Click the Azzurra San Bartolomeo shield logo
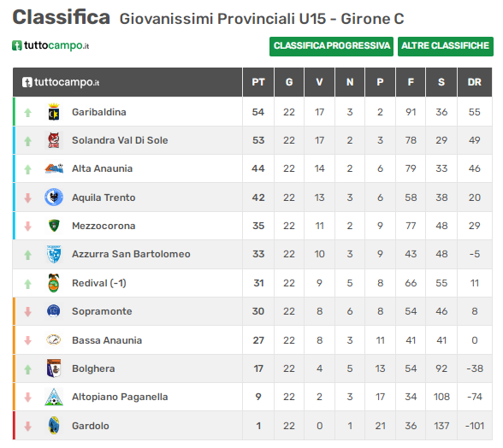Image resolution: width=503 pixels, height=448 pixels. pos(54,254)
